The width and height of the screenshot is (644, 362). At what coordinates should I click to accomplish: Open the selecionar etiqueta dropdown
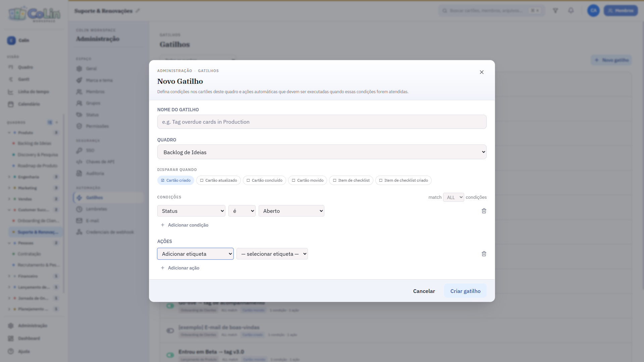(x=272, y=254)
